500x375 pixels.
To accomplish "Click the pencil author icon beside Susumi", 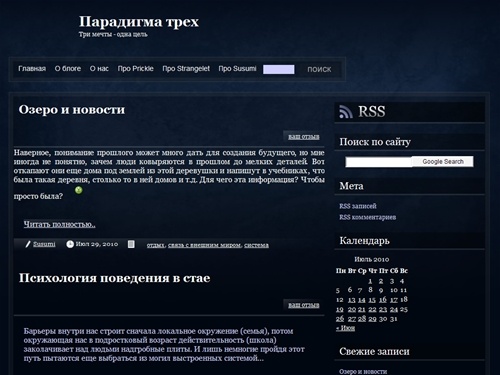I will click(28, 244).
